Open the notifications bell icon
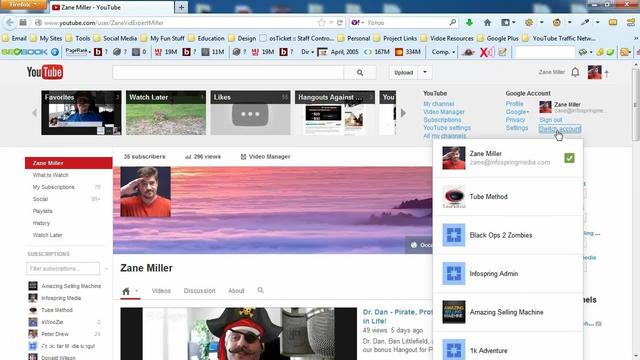Image resolution: width=640 pixels, height=360 pixels. click(575, 72)
